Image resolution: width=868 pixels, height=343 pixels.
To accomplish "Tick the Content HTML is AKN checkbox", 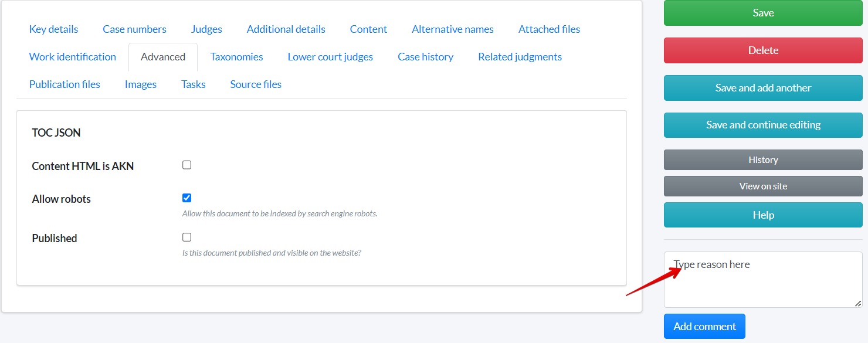I will [x=187, y=165].
